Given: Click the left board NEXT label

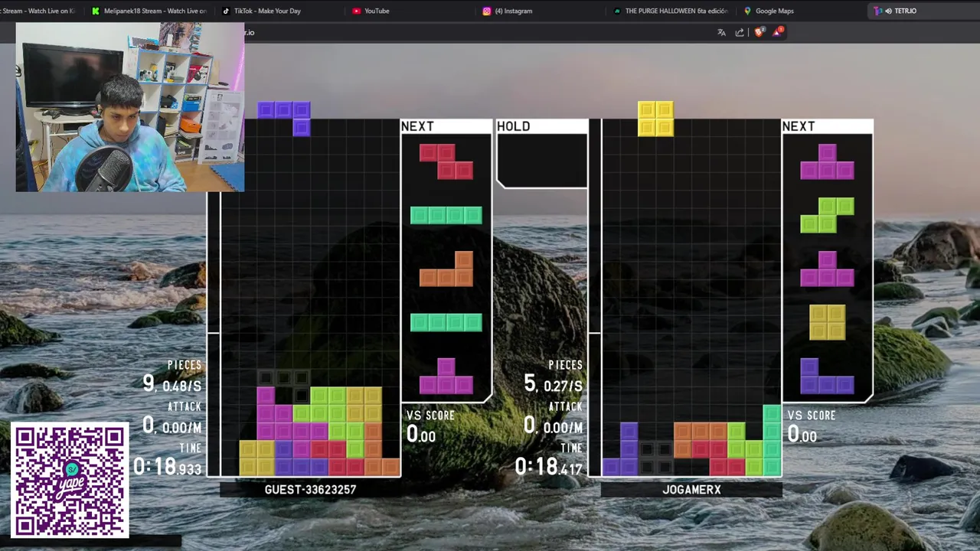Looking at the screenshot, I should point(417,126).
